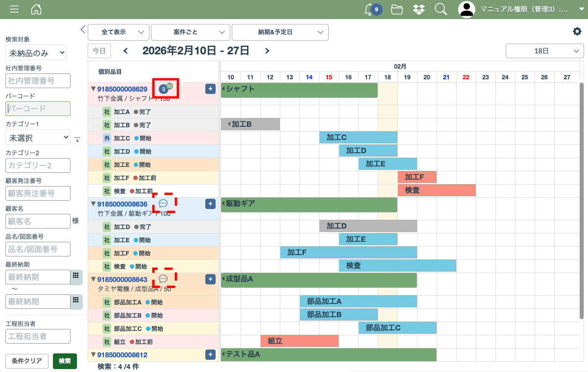Image resolution: width=588 pixels, height=372 pixels.
Task: Collapse order 9185000008643 tree row
Action: [x=93, y=279]
